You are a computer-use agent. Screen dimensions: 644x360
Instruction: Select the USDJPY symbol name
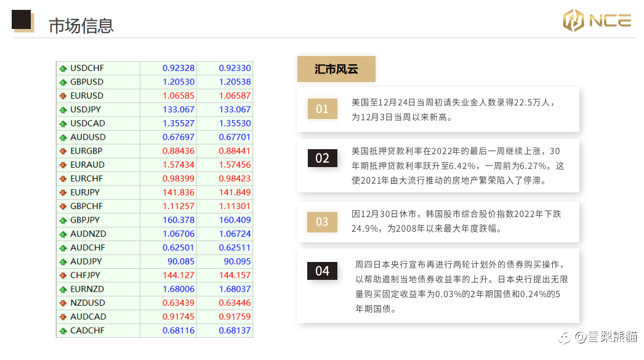point(86,110)
